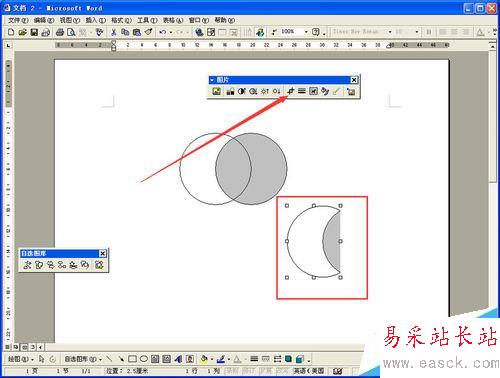Select the Oval drawing tool
The width and height of the screenshot is (500, 378).
(x=144, y=359)
